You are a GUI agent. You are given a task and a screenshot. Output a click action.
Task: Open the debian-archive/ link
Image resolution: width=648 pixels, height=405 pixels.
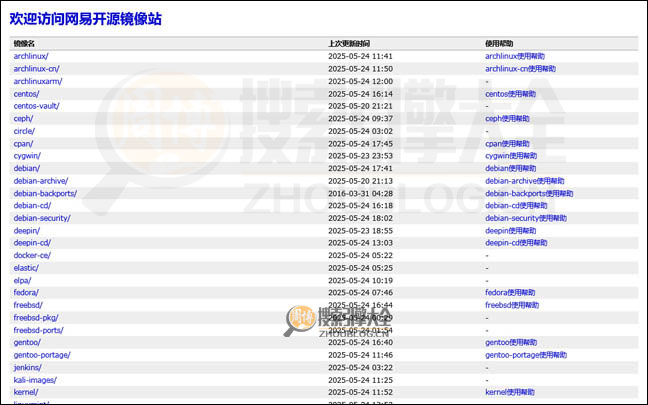[40, 181]
